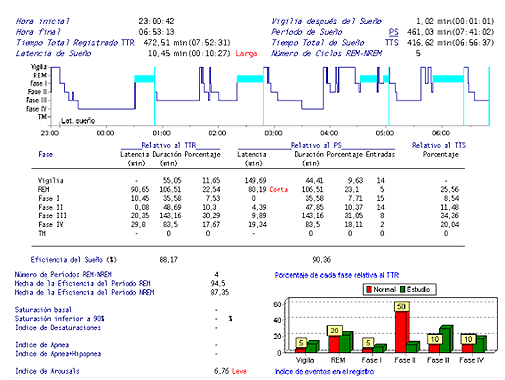The image size is (505, 380).
Task: Click the red Normal legend swatch
Action: tap(369, 289)
